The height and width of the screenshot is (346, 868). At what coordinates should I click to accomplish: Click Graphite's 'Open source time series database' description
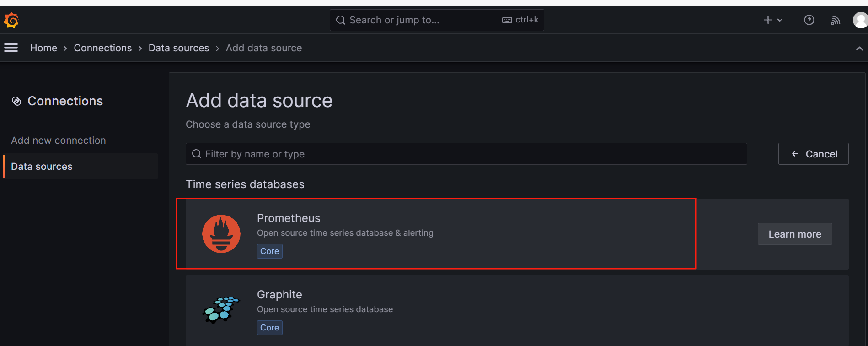click(x=325, y=309)
